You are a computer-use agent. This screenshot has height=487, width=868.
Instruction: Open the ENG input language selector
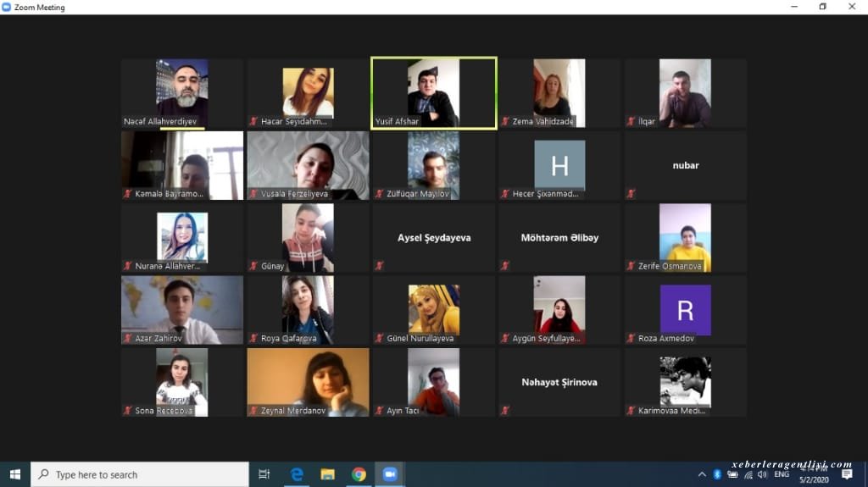pyautogui.click(x=782, y=474)
